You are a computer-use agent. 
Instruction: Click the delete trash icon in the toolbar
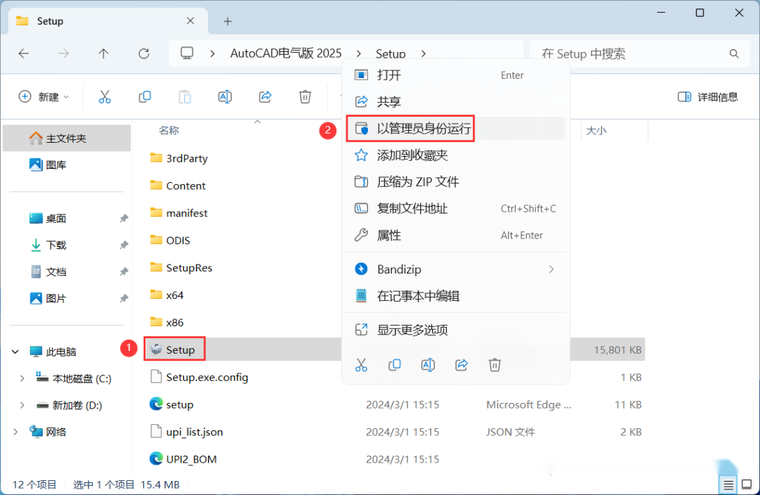click(305, 97)
